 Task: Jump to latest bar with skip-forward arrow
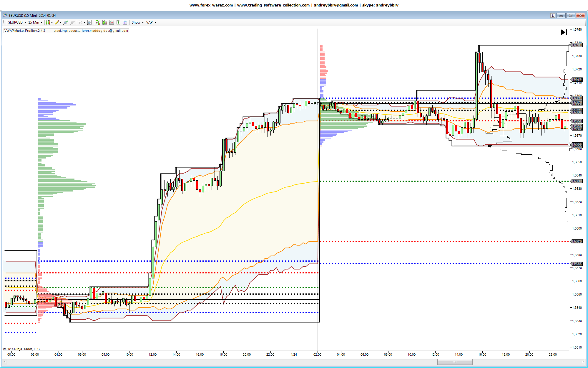(564, 32)
